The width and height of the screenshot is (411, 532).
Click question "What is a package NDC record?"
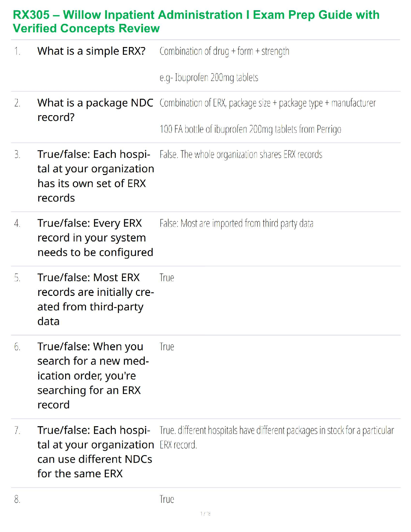coord(95,110)
